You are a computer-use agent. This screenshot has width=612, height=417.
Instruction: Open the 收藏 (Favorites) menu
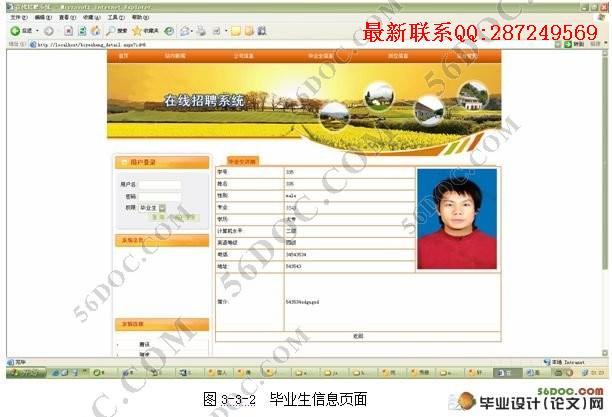92,18
